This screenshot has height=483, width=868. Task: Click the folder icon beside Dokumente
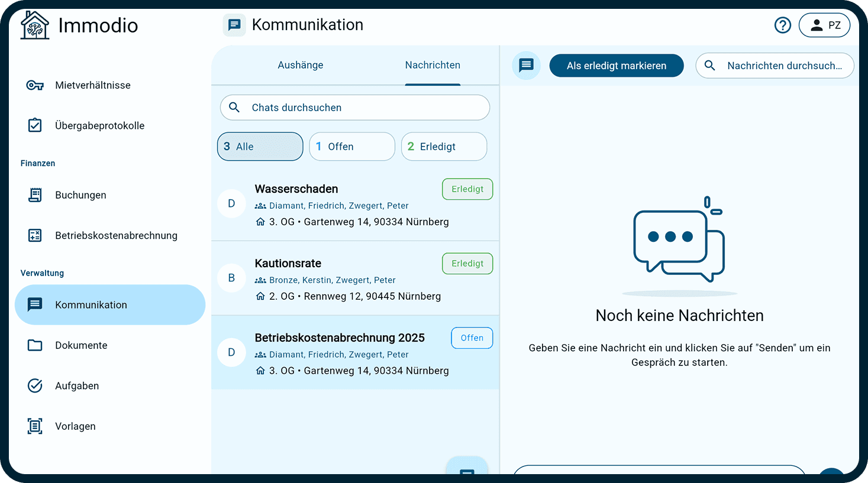(x=35, y=345)
